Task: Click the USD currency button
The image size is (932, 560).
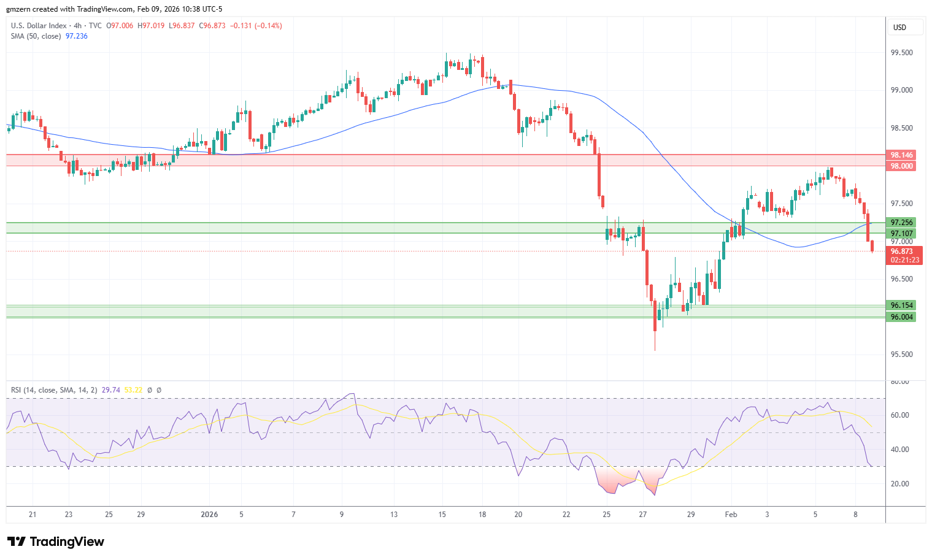Action: pyautogui.click(x=906, y=27)
